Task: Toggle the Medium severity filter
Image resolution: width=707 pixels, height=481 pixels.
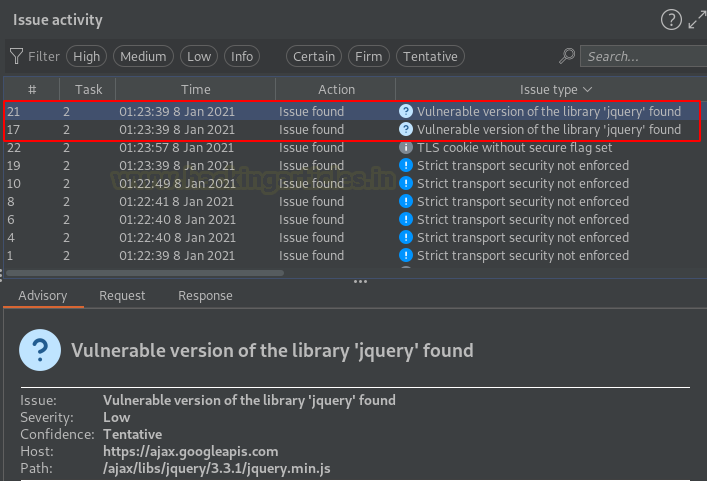Action: (x=143, y=56)
